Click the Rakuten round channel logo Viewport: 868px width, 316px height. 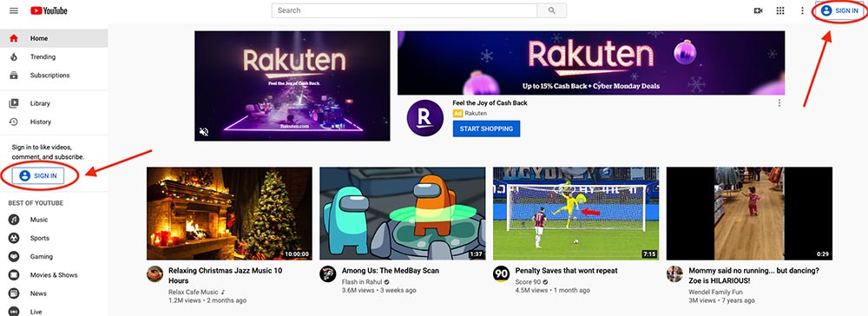point(425,118)
